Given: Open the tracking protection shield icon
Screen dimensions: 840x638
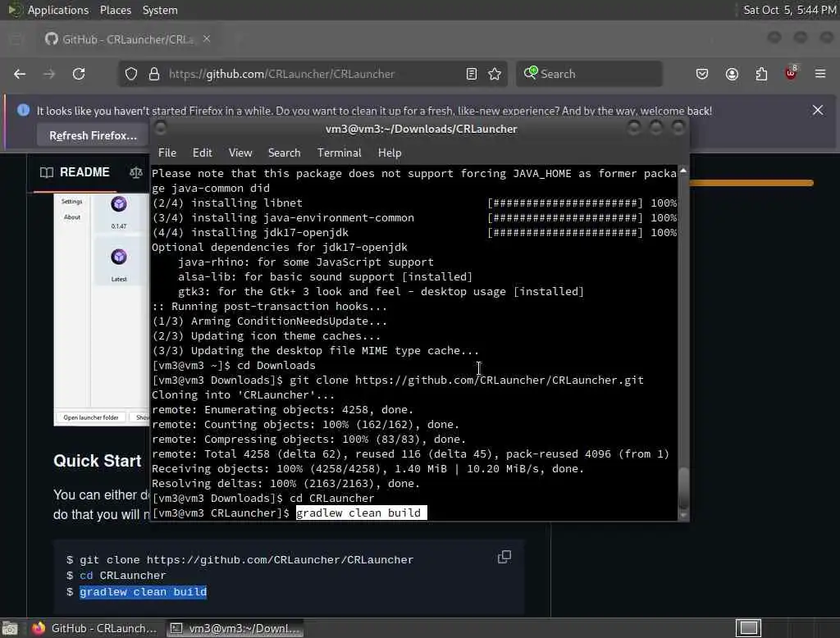Looking at the screenshot, I should (131, 74).
